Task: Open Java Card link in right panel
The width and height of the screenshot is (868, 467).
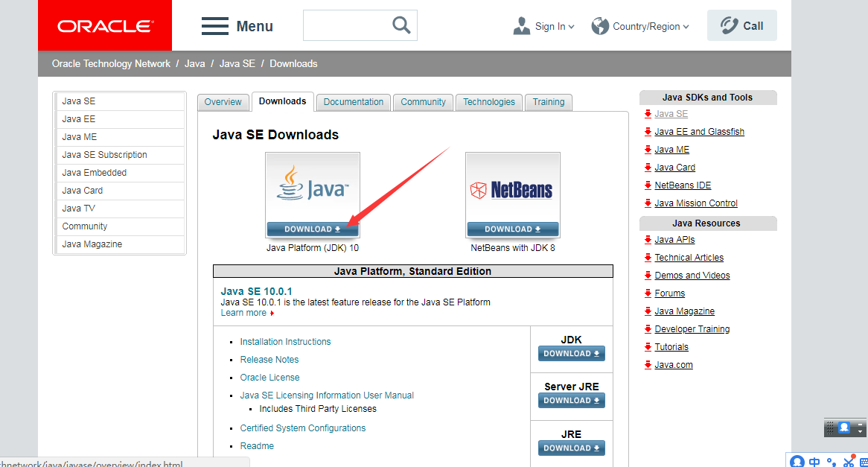Action: pos(674,168)
